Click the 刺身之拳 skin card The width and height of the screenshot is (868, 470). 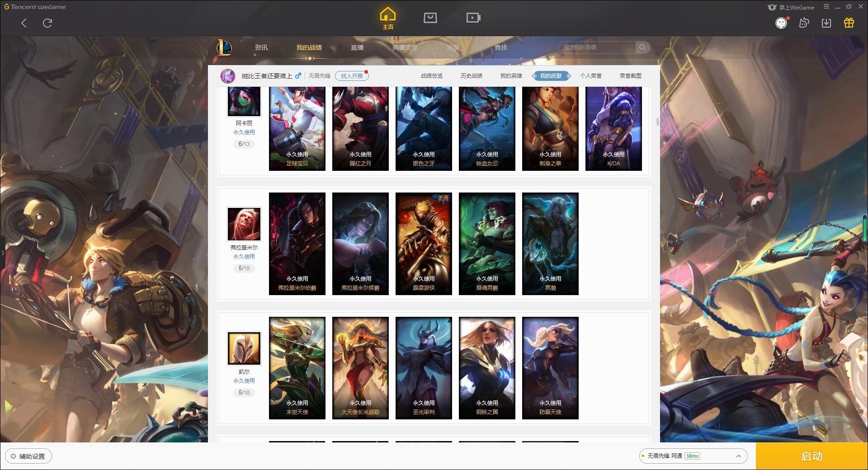pos(550,129)
